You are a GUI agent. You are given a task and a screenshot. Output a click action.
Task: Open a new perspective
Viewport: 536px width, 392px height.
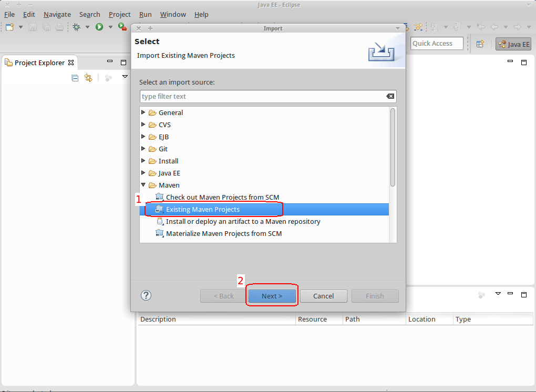click(x=480, y=44)
